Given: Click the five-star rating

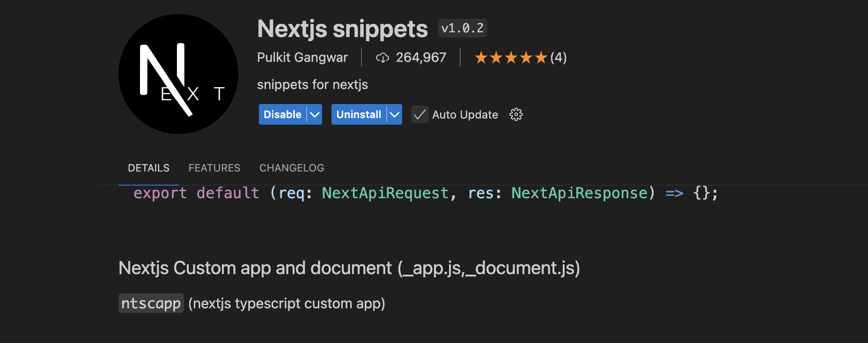Looking at the screenshot, I should 511,58.
